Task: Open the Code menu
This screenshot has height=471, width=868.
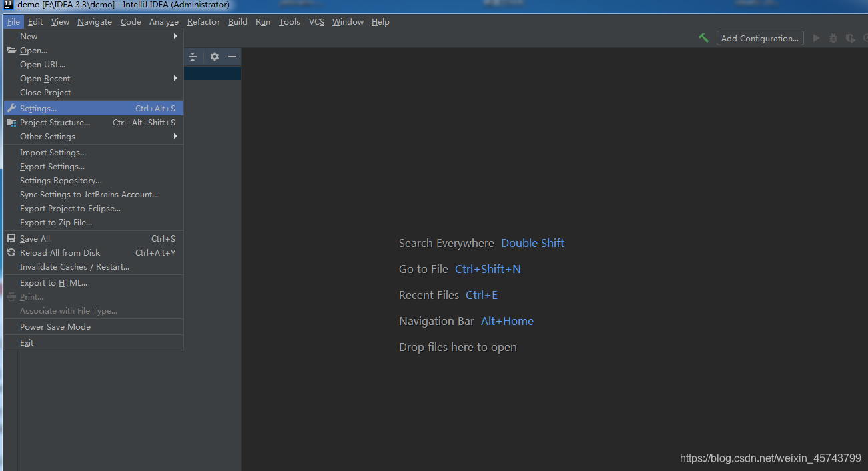Action: point(131,22)
